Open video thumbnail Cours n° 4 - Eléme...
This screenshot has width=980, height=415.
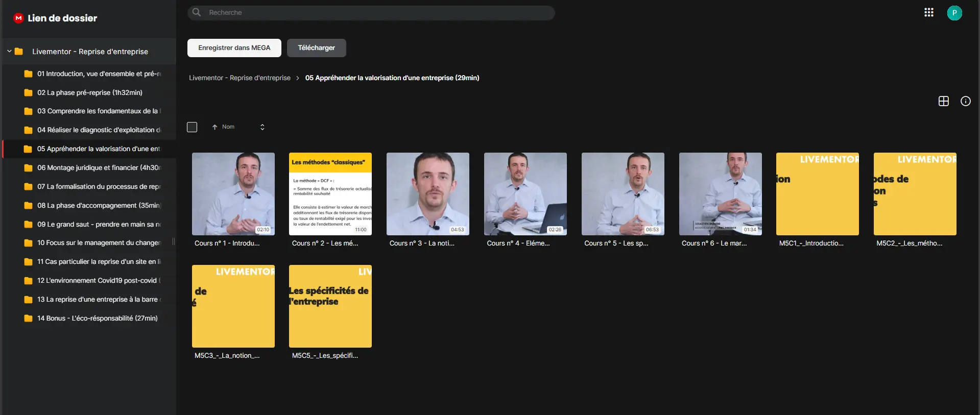tap(525, 194)
